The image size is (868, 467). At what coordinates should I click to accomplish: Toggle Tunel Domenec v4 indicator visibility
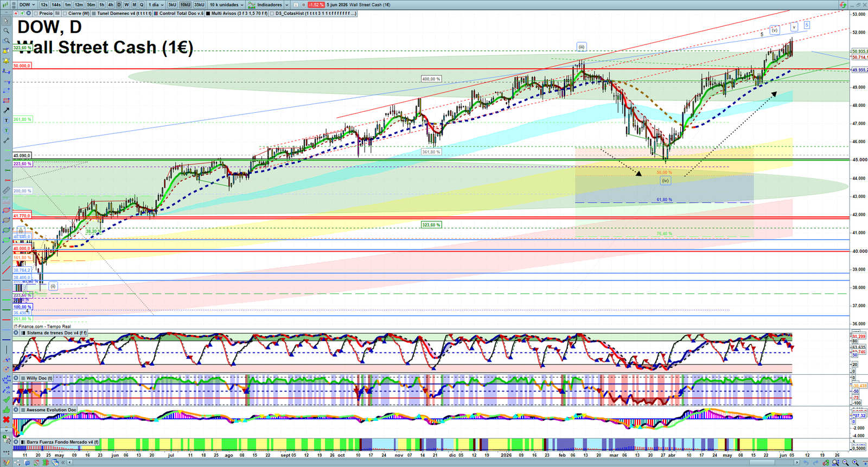(x=94, y=14)
